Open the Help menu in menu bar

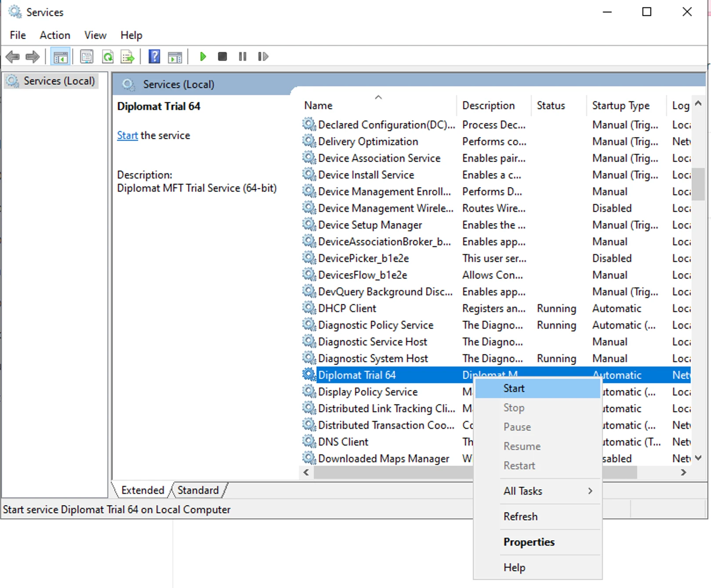(x=131, y=35)
